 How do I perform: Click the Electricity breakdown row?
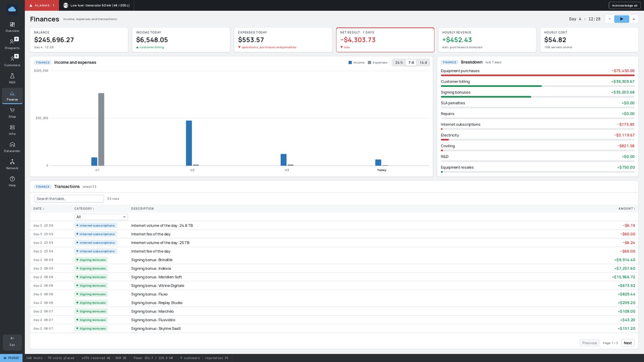(x=537, y=136)
